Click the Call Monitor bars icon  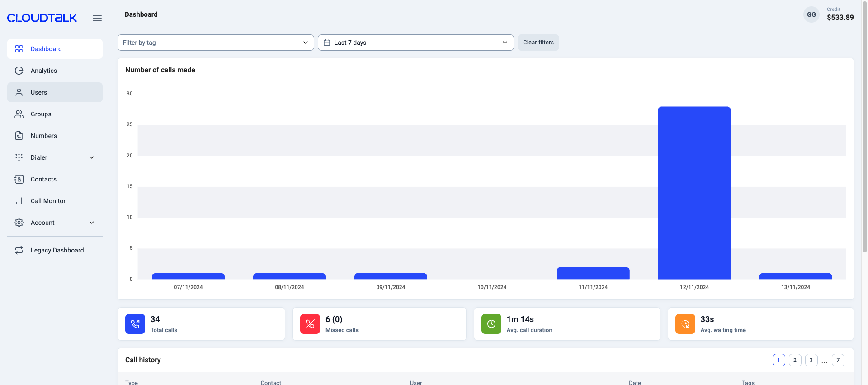(19, 201)
